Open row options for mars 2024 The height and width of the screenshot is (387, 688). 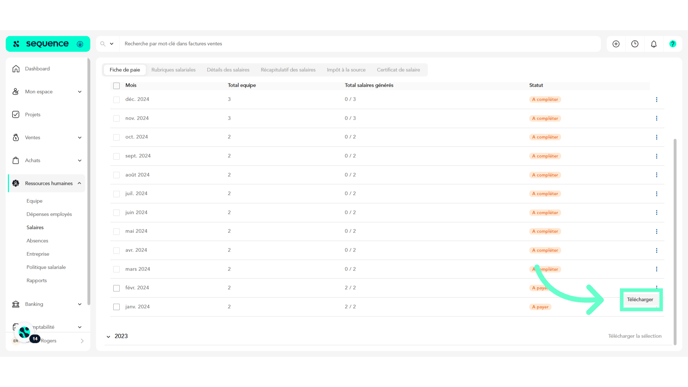656,269
